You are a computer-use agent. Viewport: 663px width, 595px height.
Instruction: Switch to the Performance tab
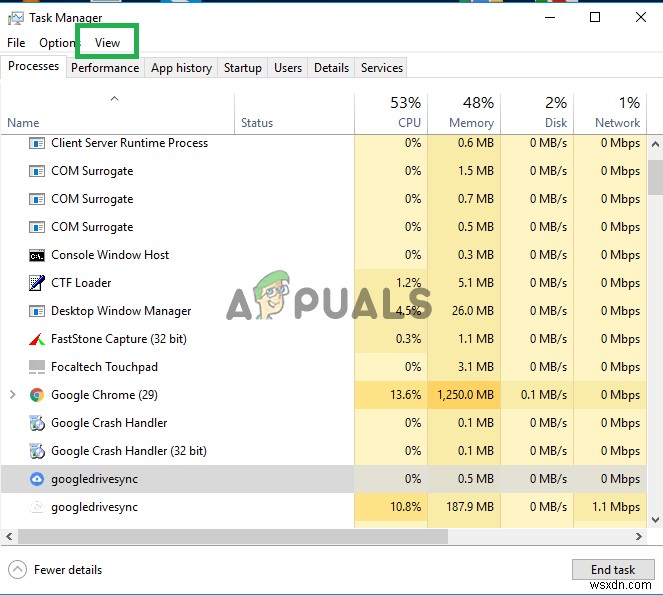tap(105, 68)
